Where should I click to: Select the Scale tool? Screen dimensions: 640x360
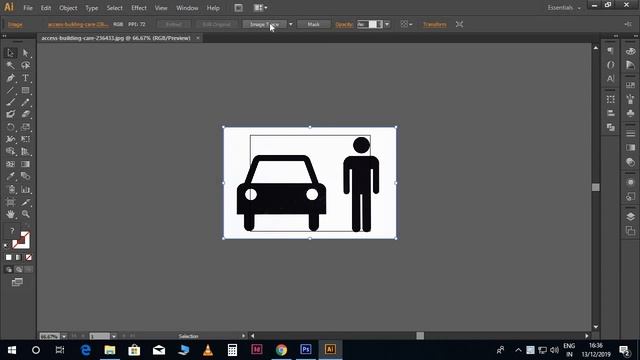25,127
